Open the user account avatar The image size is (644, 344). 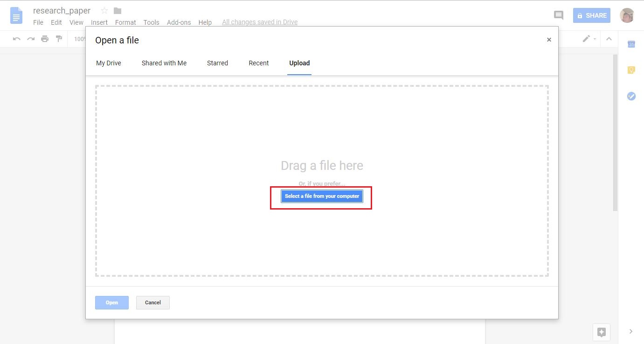tap(627, 15)
